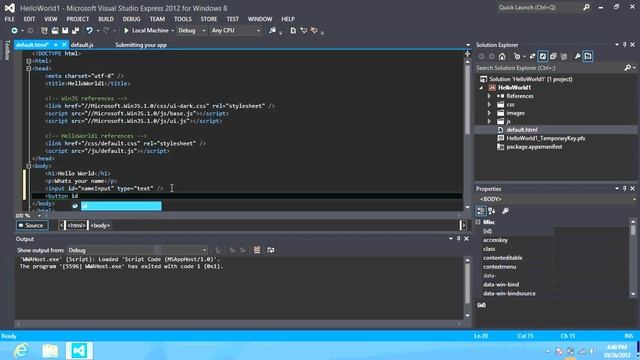Click the Undo toolbar icon
The width and height of the screenshot is (640, 360).
[x=89, y=31]
